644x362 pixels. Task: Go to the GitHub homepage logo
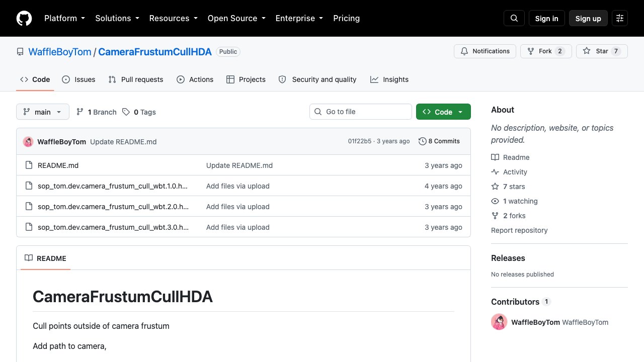tap(24, 18)
